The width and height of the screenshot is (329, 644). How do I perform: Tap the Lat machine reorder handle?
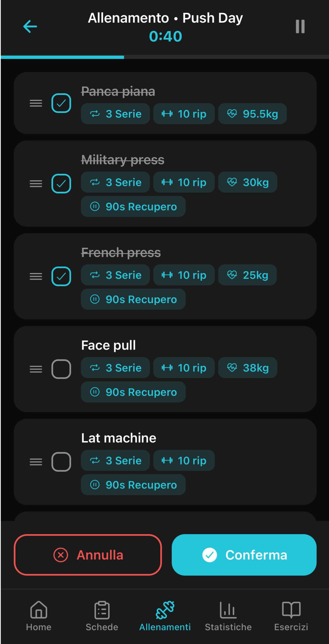click(x=36, y=462)
